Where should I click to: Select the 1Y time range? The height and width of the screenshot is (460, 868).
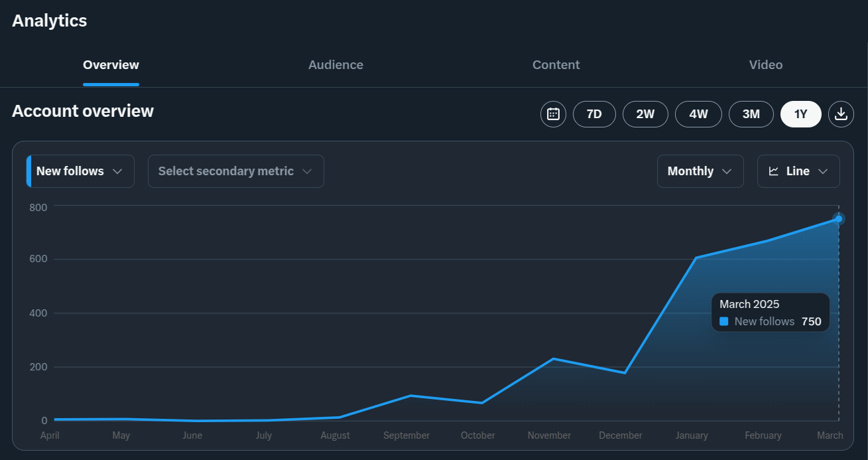tap(800, 114)
